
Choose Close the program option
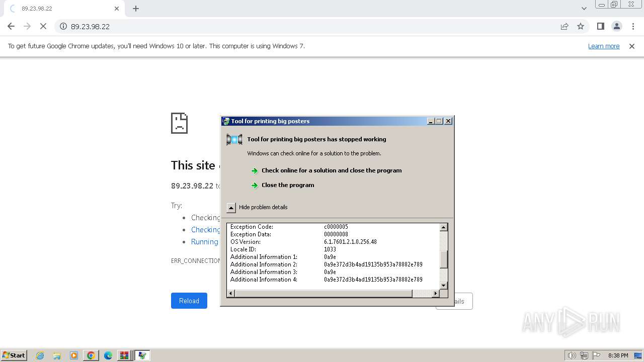click(288, 185)
